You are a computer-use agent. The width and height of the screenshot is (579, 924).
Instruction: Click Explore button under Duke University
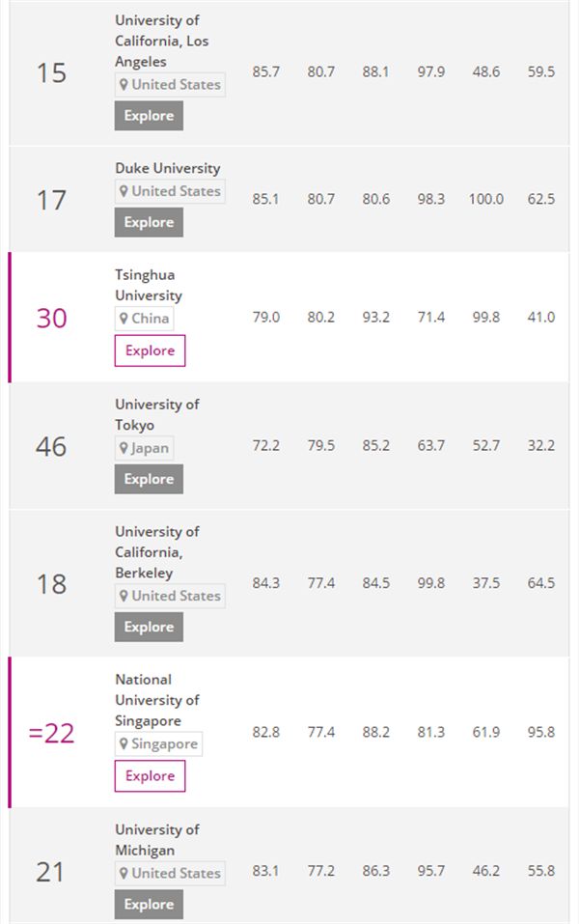pyautogui.click(x=149, y=222)
